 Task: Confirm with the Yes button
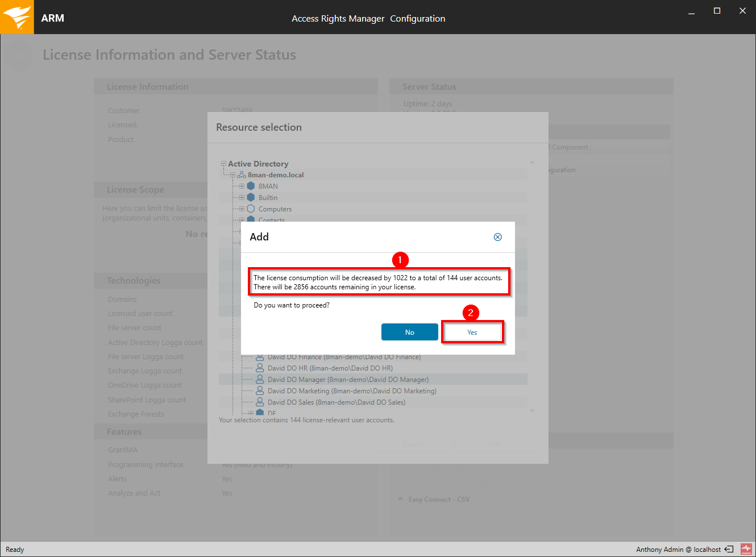point(472,332)
